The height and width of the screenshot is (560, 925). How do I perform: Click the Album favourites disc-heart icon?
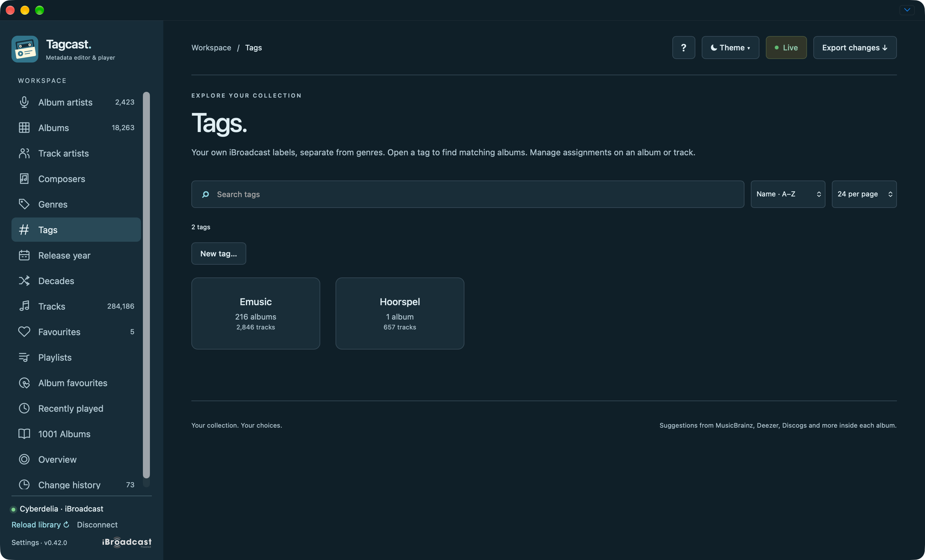[24, 383]
